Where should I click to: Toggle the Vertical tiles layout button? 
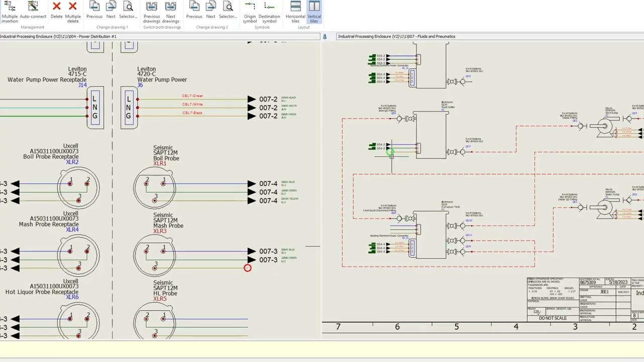coord(314,11)
